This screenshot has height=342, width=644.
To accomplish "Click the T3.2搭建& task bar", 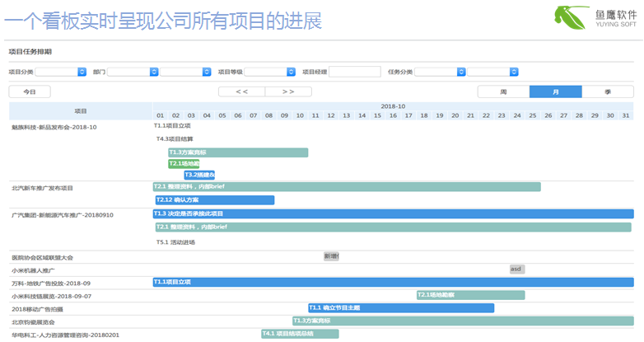I will click(199, 175).
